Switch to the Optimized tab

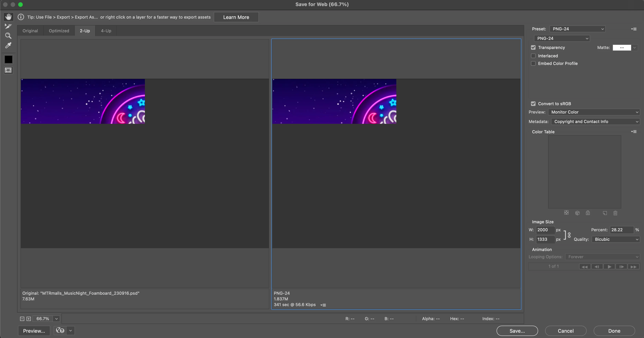(x=59, y=31)
